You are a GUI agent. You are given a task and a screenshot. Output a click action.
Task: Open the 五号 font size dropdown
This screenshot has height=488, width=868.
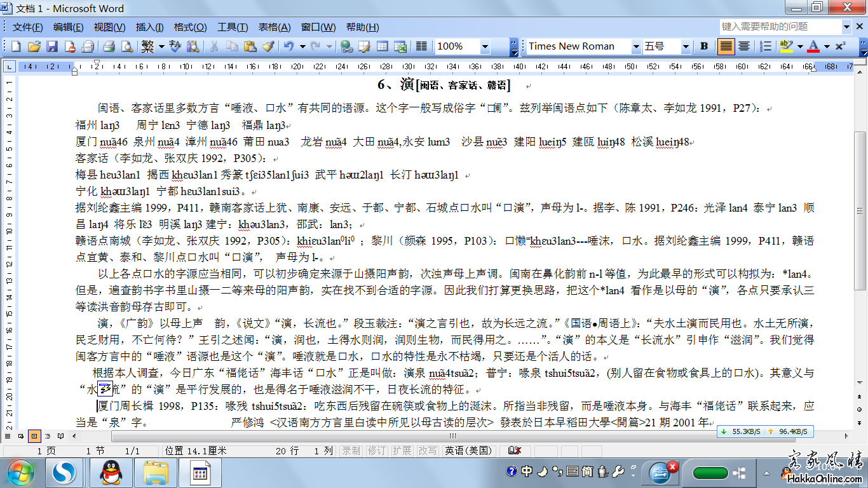(686, 46)
